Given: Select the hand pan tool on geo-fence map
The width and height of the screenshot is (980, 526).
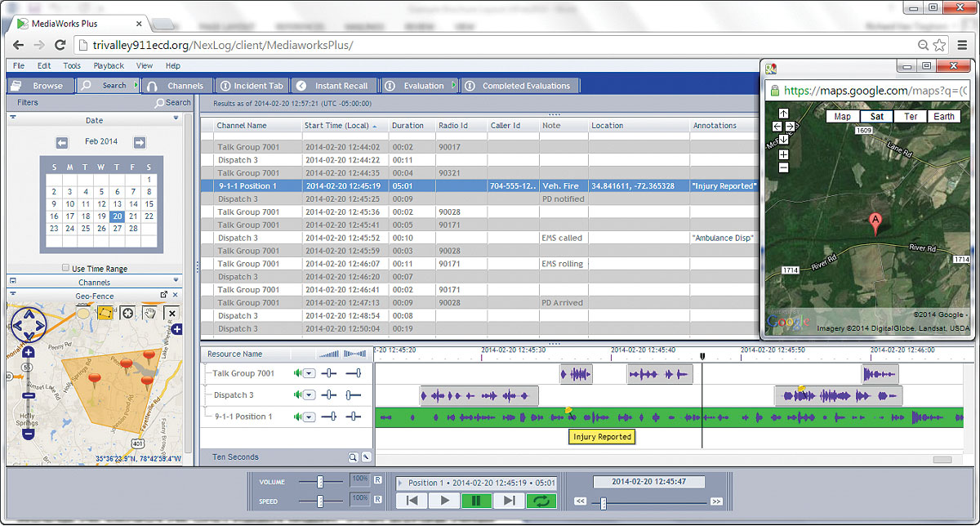Looking at the screenshot, I should pos(149,313).
